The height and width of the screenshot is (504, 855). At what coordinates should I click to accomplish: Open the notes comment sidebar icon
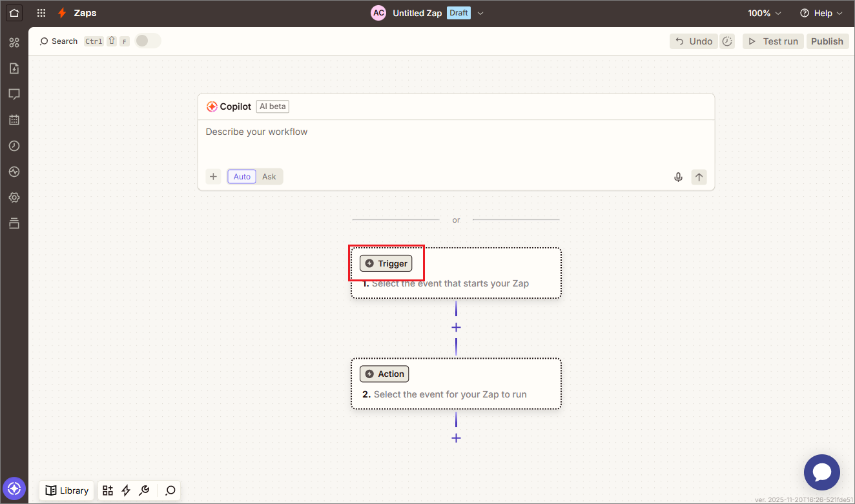[x=14, y=94]
